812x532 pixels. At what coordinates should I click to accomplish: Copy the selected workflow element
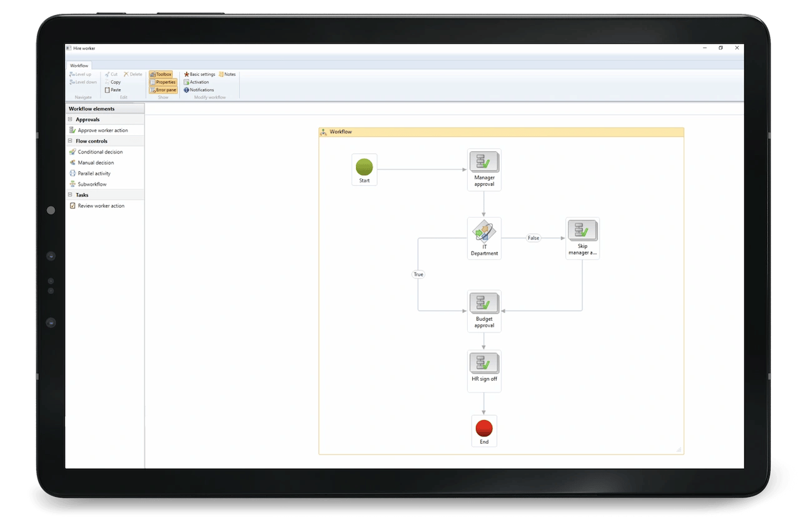(113, 82)
